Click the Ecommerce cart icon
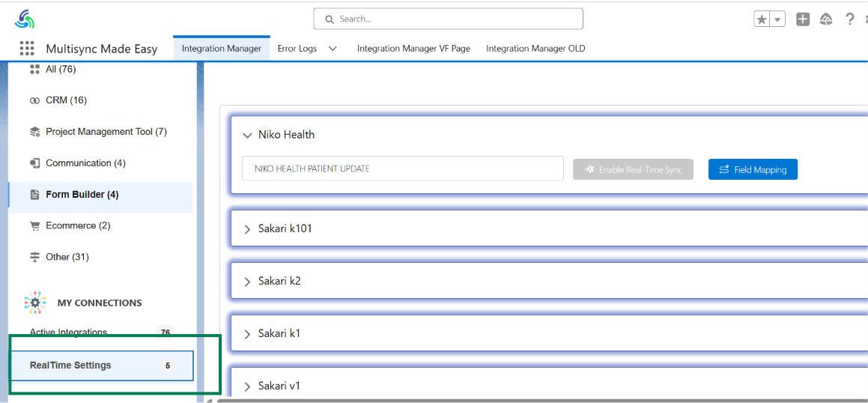 tap(35, 226)
